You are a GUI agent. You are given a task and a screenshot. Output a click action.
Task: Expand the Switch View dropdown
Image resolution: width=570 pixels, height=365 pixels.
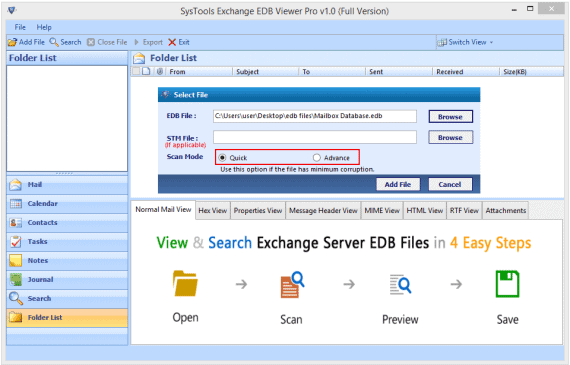pyautogui.click(x=466, y=42)
